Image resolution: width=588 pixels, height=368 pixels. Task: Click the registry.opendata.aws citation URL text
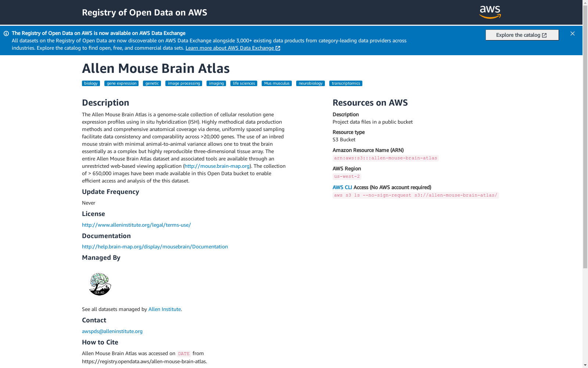click(x=144, y=361)
